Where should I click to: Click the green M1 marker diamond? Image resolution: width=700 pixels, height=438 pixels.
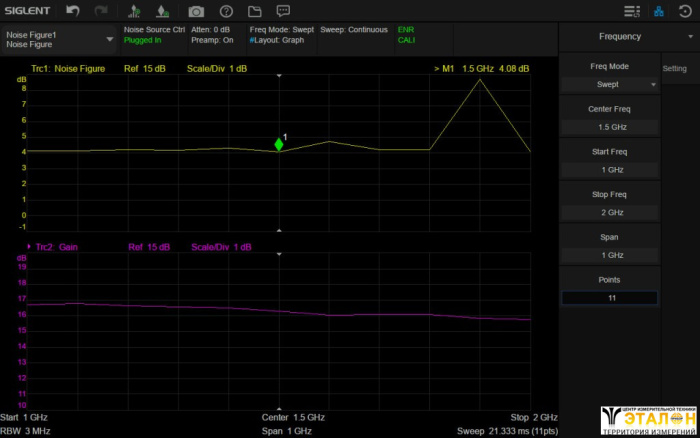[x=279, y=145]
